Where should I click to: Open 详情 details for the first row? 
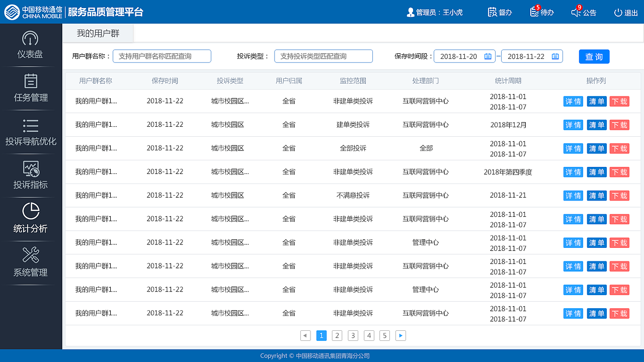pos(573,101)
